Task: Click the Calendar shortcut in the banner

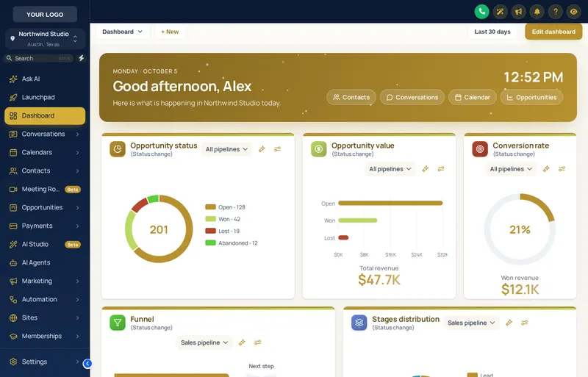Action: click(x=473, y=97)
